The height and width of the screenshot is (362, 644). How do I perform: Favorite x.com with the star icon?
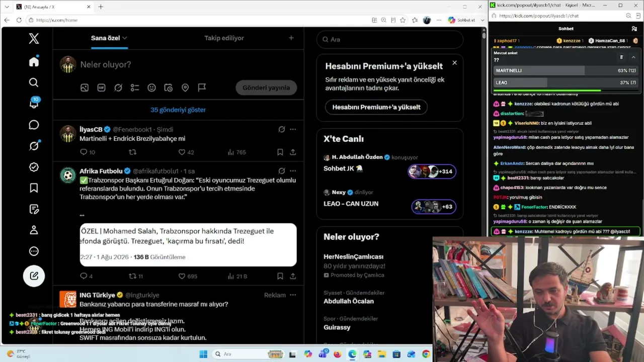click(x=403, y=20)
